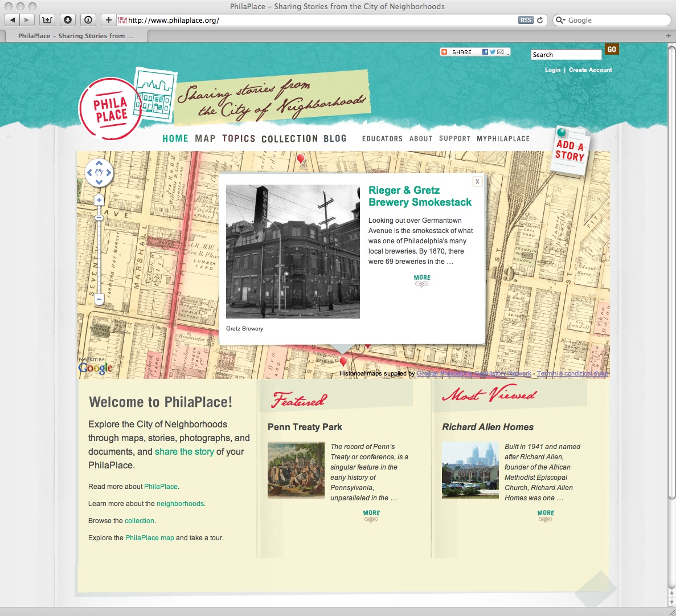Click the map zoom slider handle
The width and height of the screenshot is (676, 616).
(99, 218)
